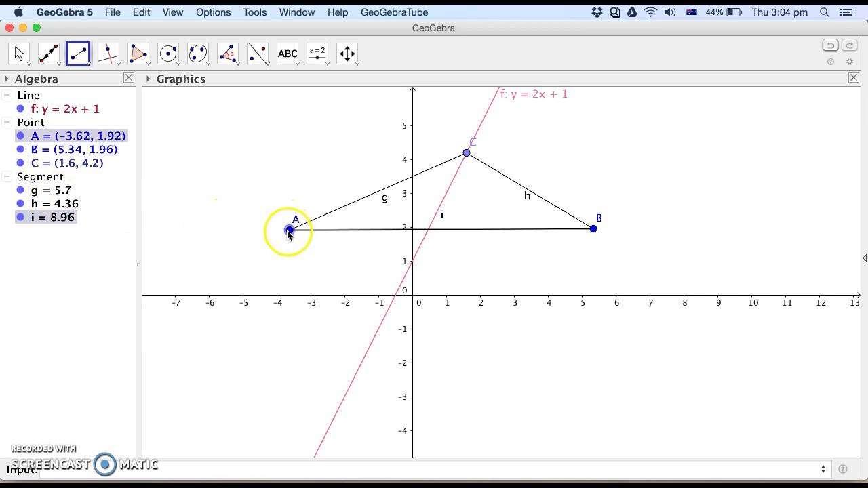
Task: Select the Perpendicular Line tool
Action: click(x=108, y=54)
